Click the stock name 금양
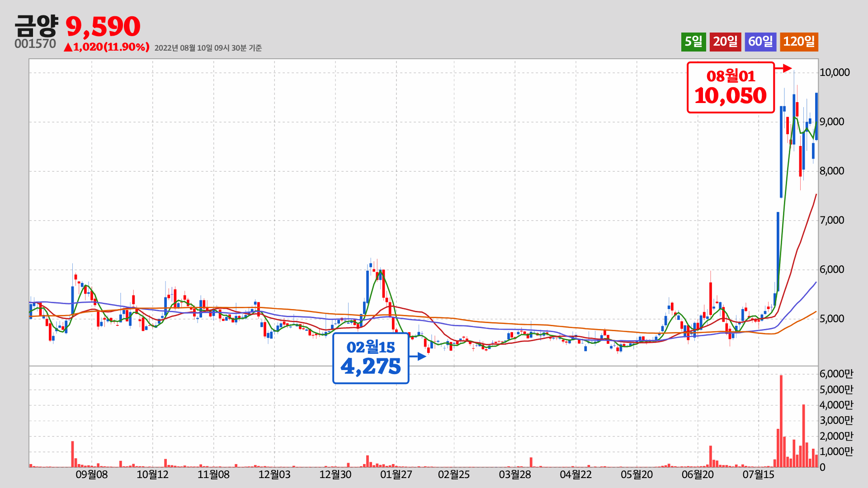 coord(36,26)
